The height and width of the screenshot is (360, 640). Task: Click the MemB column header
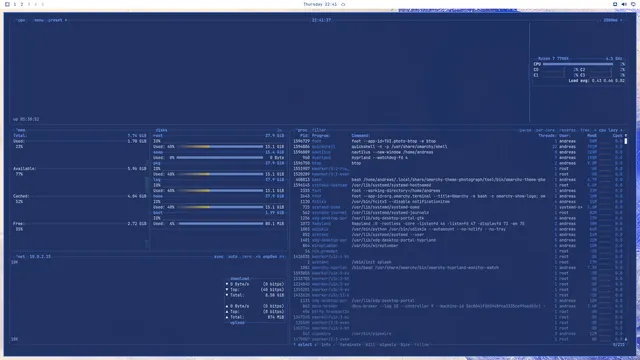(x=591, y=136)
